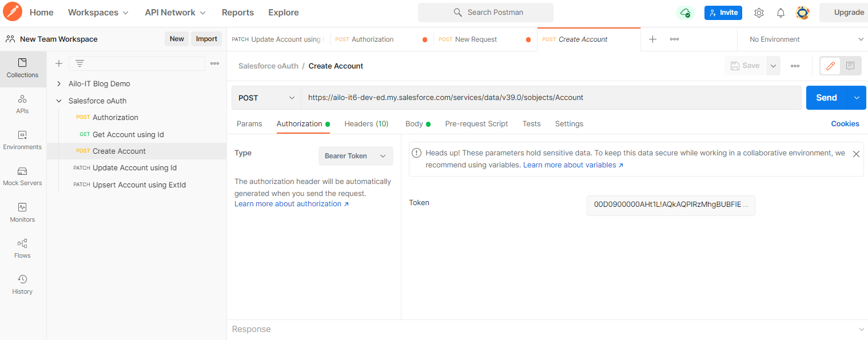Open the user avatar menu
This screenshot has height=340, width=868.
click(x=803, y=13)
